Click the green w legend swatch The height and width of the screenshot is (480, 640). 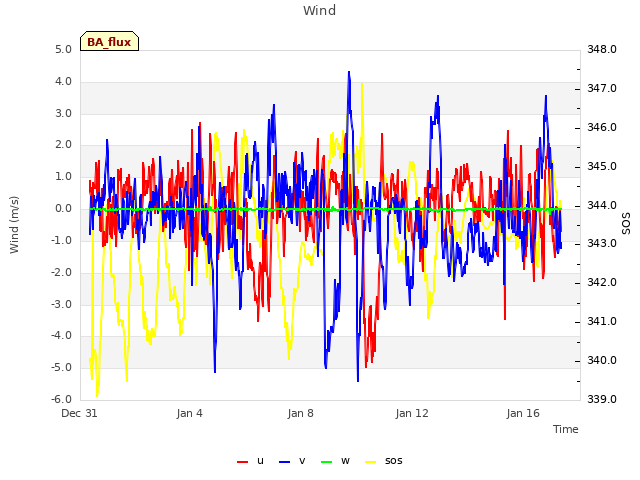click(327, 462)
